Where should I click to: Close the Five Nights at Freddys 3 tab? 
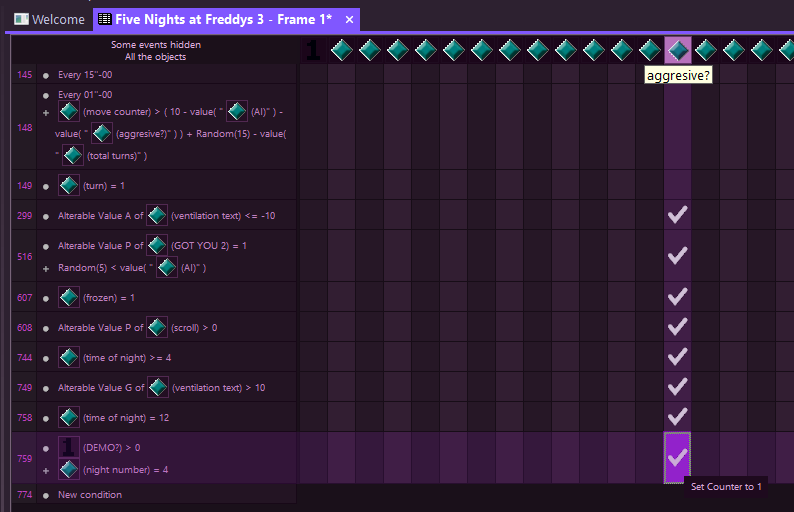pos(349,20)
